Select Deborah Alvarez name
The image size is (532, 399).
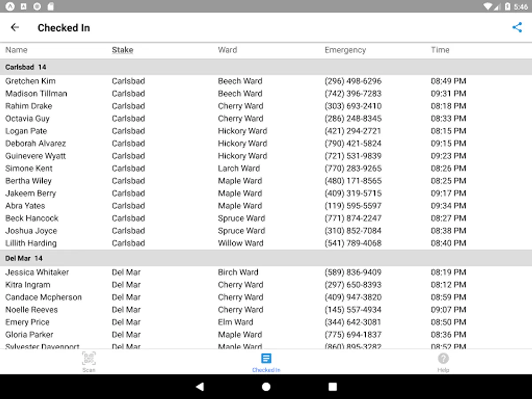click(35, 143)
